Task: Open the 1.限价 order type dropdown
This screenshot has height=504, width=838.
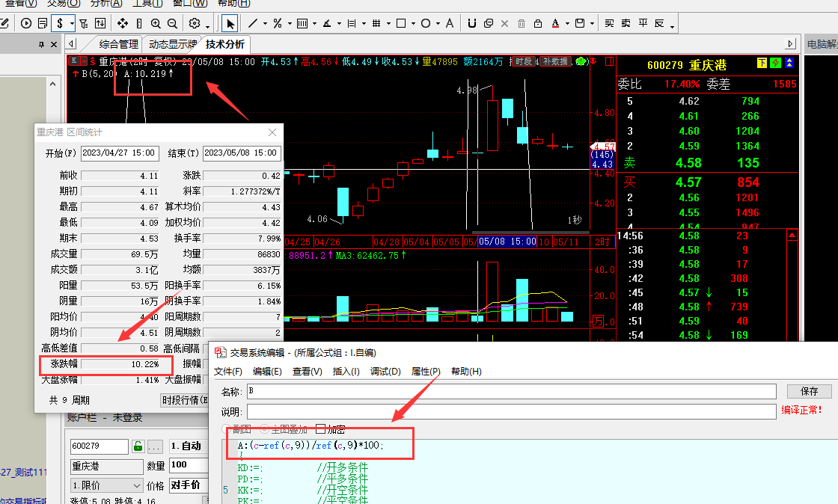Action: click(x=105, y=485)
